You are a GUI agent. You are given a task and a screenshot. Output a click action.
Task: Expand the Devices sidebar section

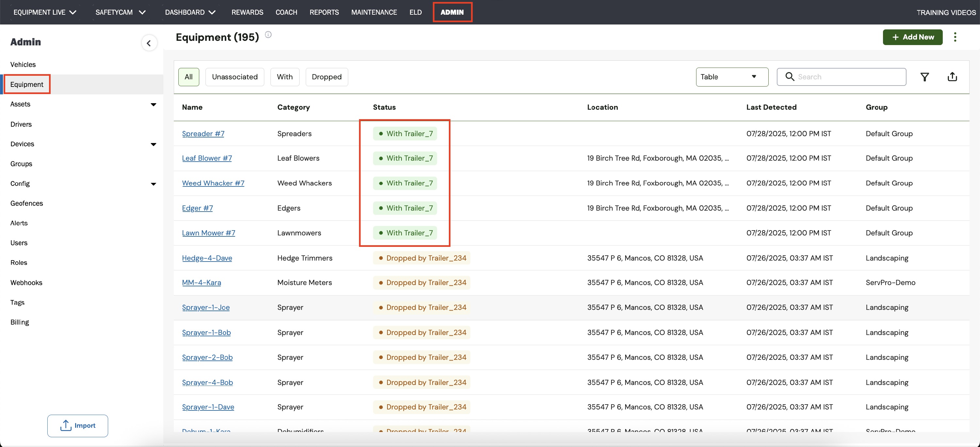(153, 144)
